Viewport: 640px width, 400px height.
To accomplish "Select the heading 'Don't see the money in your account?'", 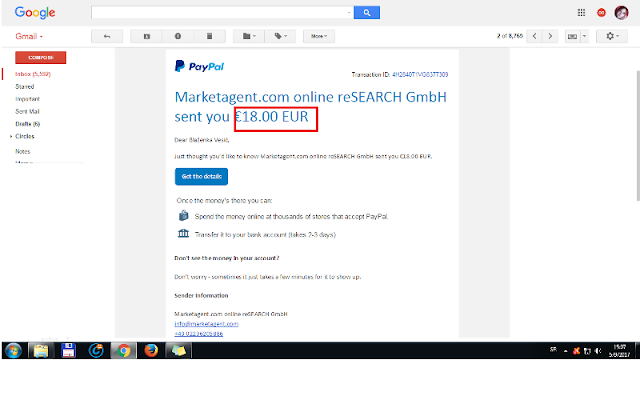I will [x=227, y=258].
